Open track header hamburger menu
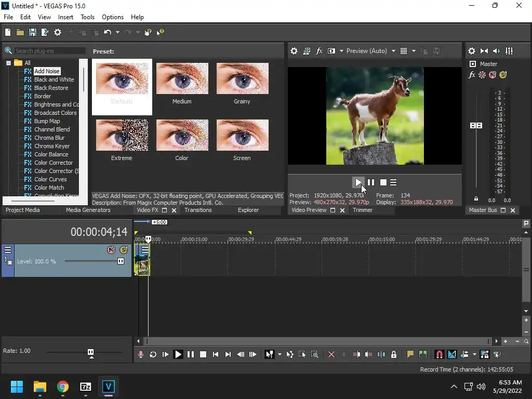This screenshot has height=399, width=532. 7,250
